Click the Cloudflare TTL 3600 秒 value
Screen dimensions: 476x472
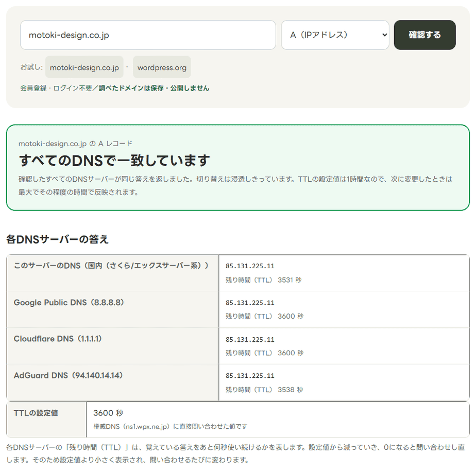tap(291, 353)
